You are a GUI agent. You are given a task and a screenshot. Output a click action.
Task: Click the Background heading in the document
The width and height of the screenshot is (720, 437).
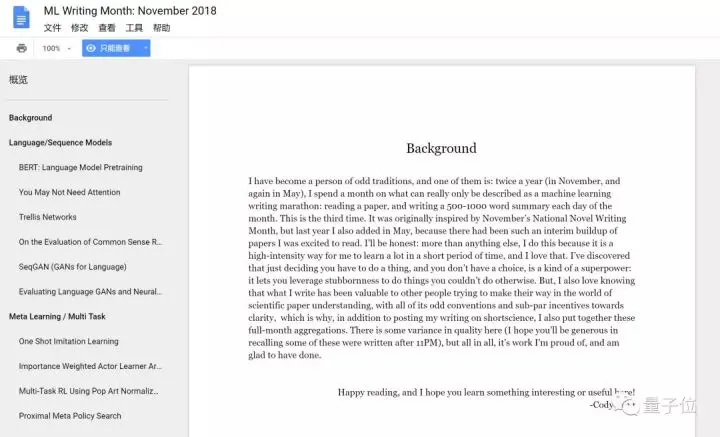441,148
